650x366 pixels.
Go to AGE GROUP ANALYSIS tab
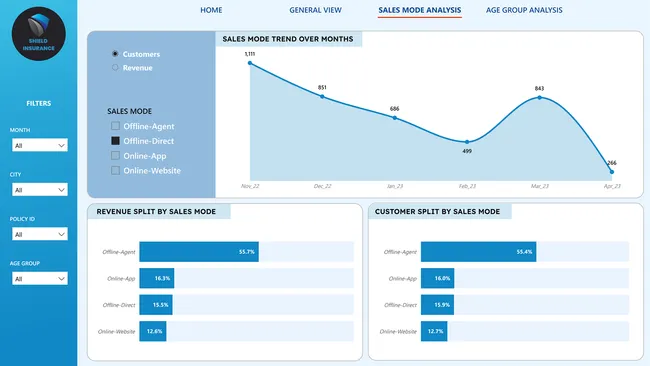pos(524,10)
